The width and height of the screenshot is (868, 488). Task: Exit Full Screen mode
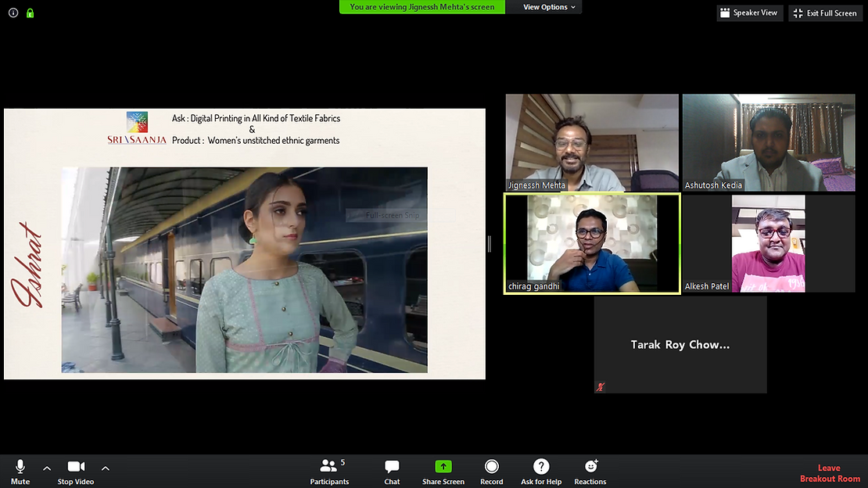coord(827,13)
